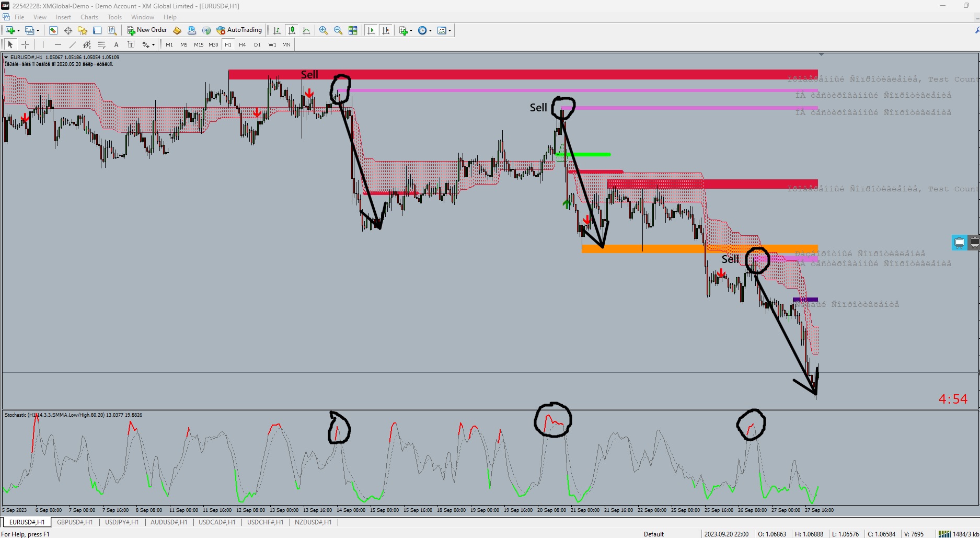980x538 pixels.
Task: Insert a Fibonacci retracement tool
Action: 101,44
